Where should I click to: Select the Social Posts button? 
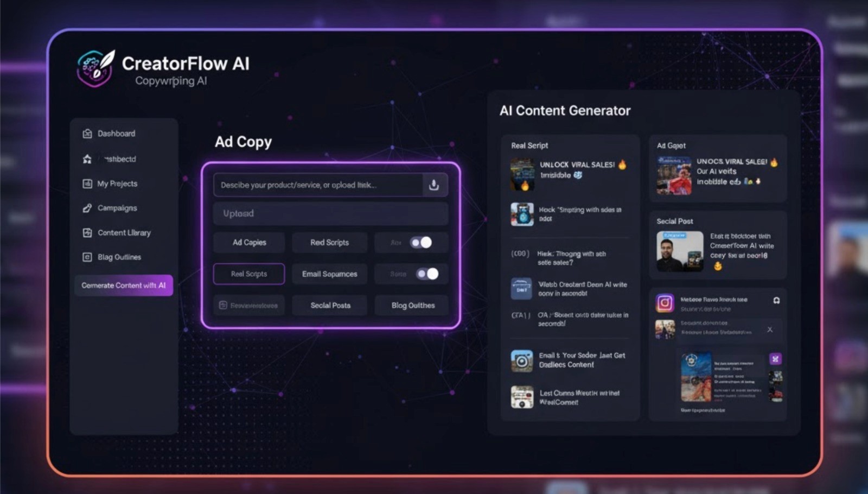point(330,305)
